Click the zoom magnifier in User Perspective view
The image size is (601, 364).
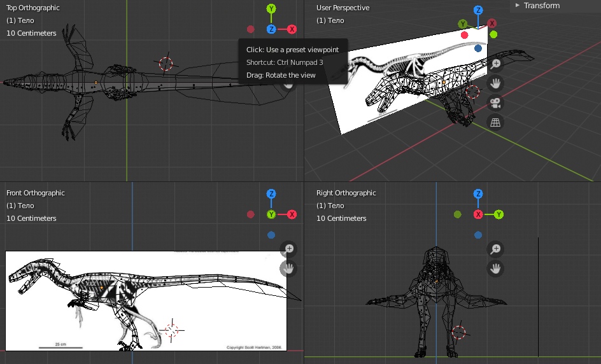[495, 64]
